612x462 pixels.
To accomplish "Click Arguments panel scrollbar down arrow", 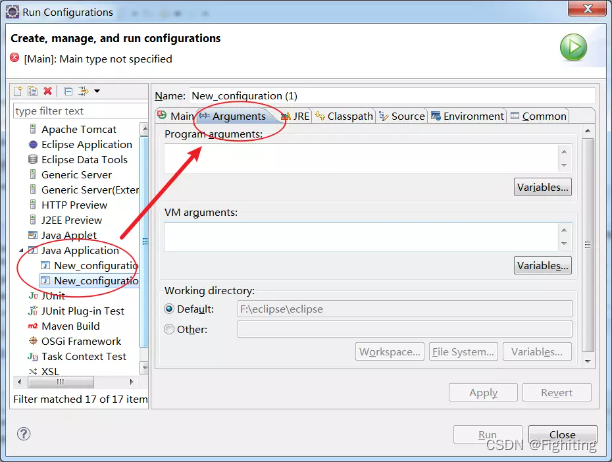I will [588, 361].
